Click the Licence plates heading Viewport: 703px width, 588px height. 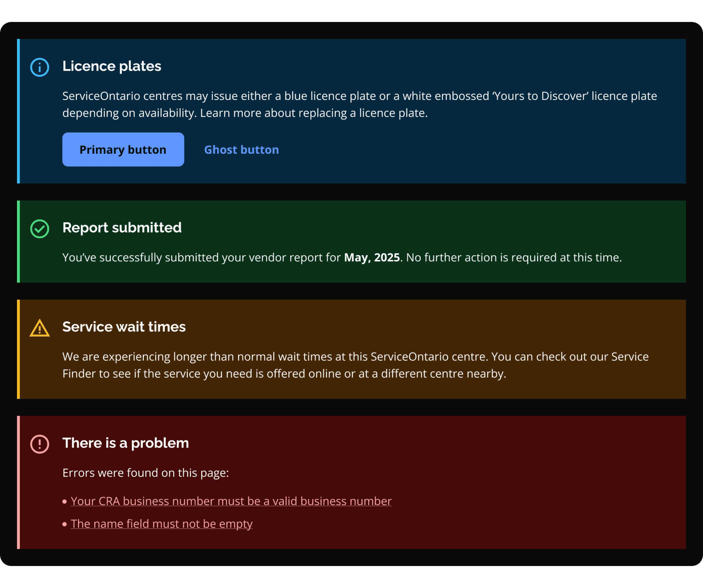point(112,66)
